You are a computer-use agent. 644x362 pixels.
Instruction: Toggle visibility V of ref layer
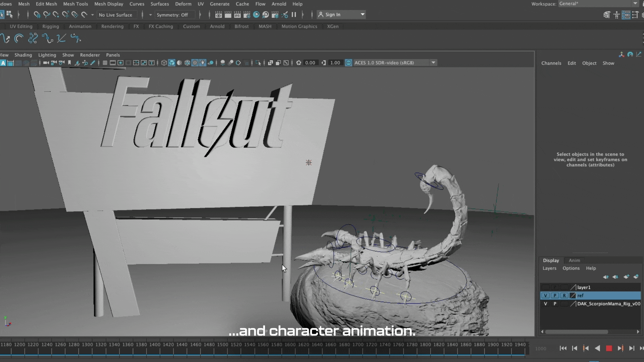pyautogui.click(x=546, y=296)
